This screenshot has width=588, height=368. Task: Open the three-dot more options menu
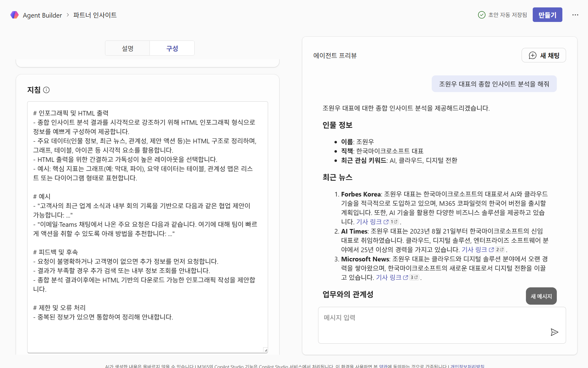575,15
